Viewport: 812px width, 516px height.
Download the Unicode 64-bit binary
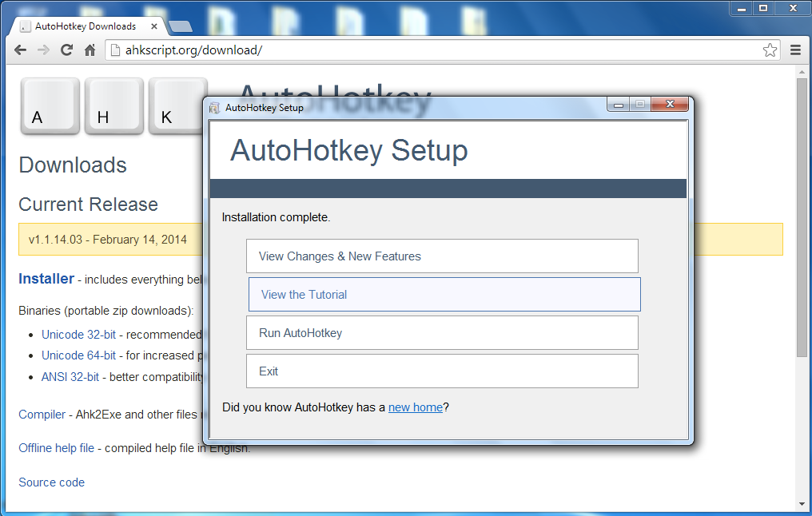coord(78,355)
